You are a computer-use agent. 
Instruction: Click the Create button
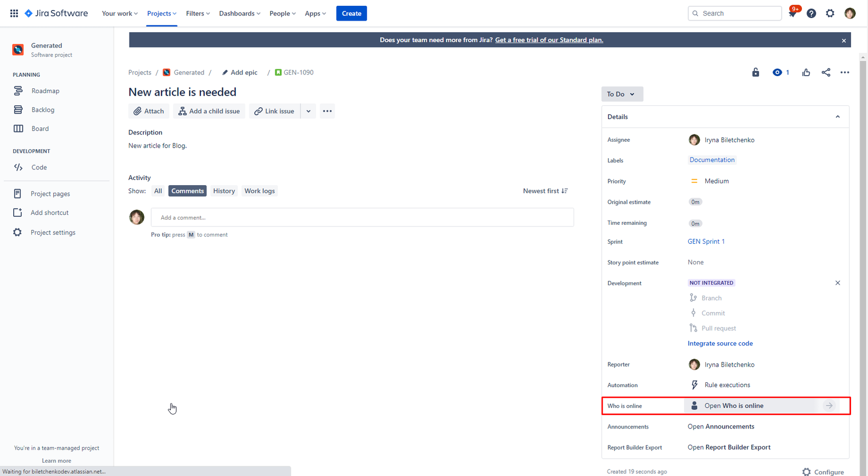tap(352, 13)
